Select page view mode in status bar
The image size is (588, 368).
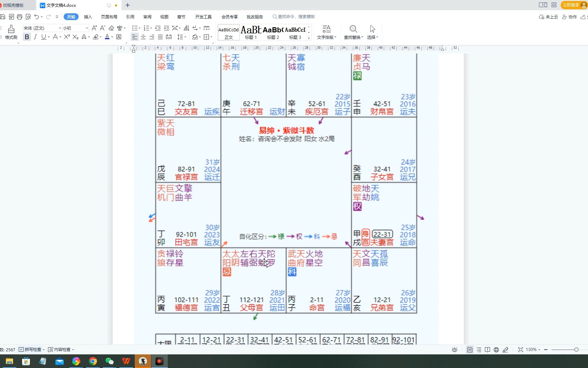click(x=470, y=350)
